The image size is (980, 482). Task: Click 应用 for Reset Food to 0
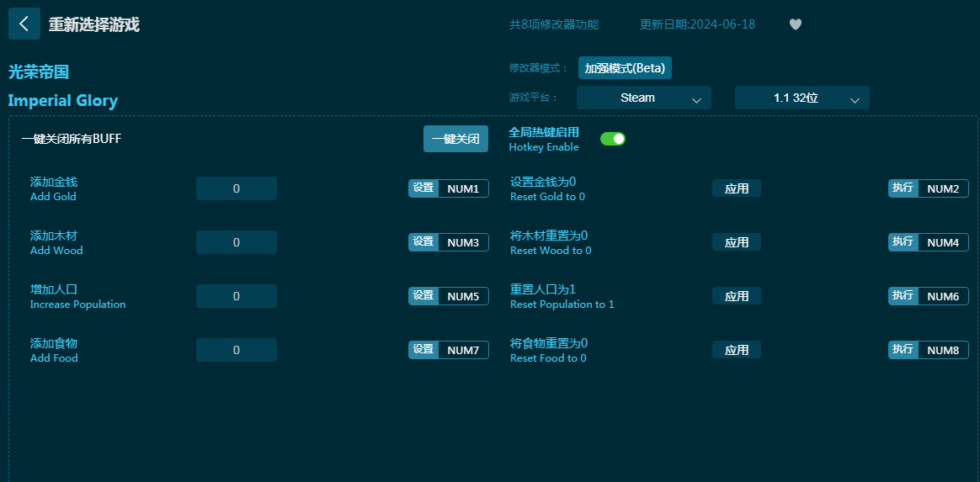736,350
